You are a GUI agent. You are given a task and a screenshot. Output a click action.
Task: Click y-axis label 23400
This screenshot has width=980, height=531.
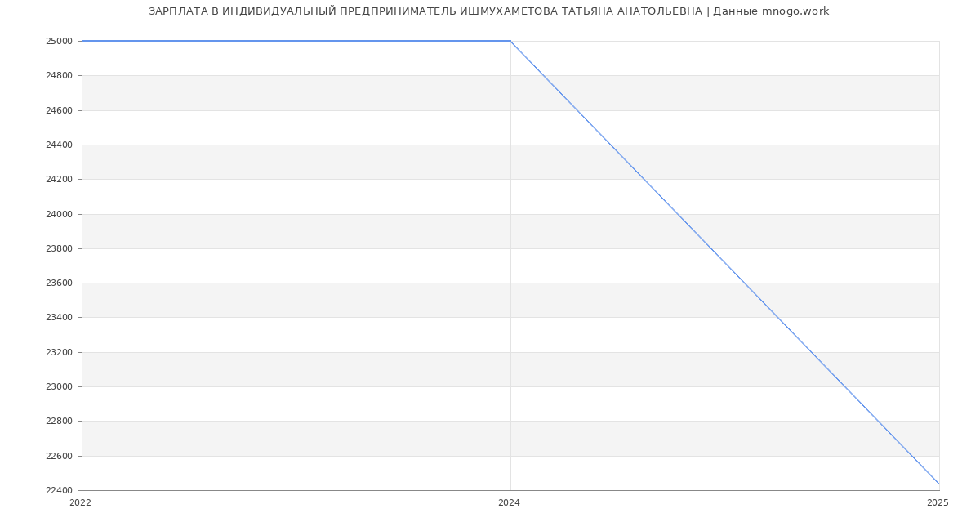pyautogui.click(x=60, y=318)
